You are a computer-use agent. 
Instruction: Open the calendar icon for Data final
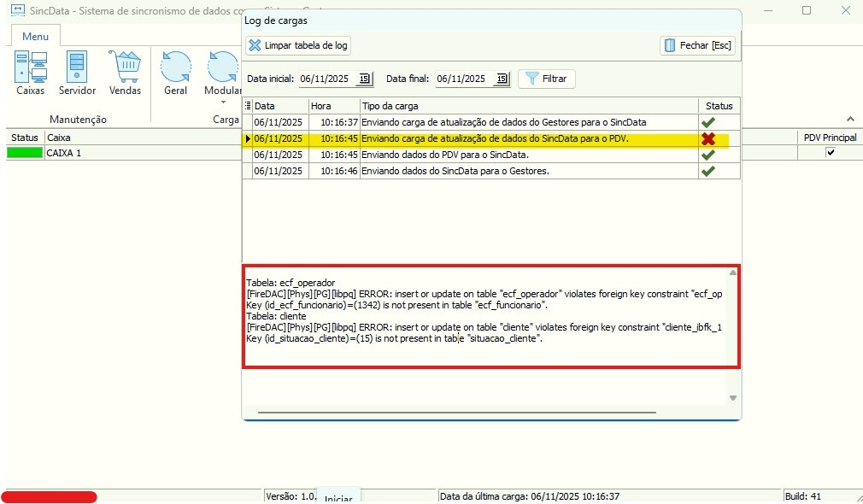point(502,79)
